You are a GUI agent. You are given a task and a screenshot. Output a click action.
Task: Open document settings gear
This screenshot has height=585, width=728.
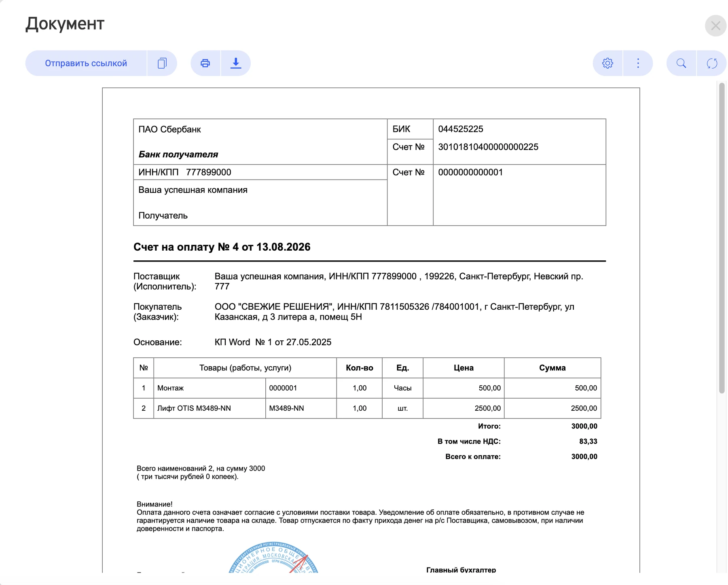coord(607,63)
